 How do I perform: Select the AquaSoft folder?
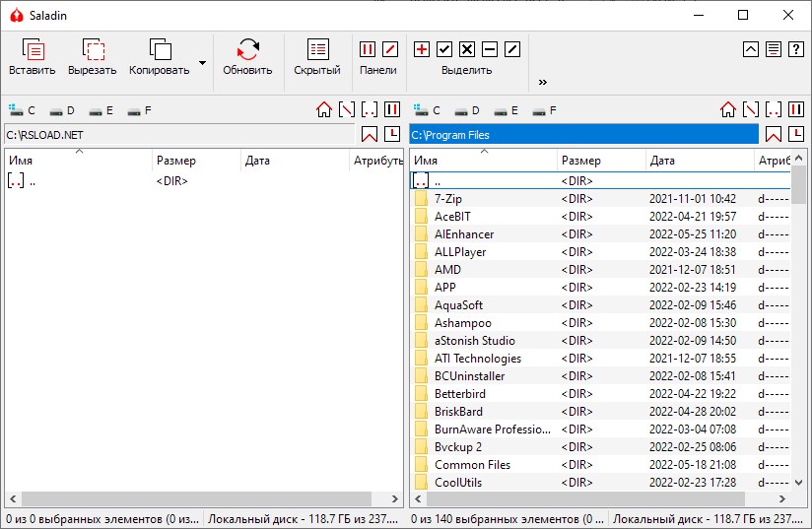[601, 304]
